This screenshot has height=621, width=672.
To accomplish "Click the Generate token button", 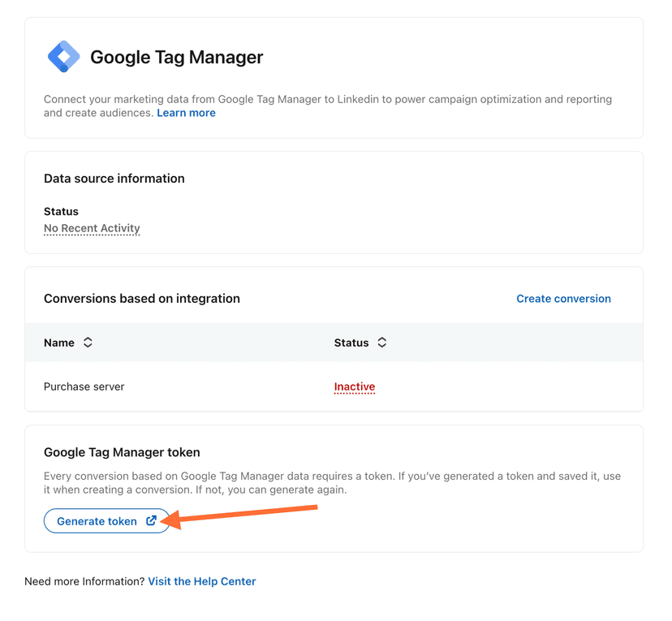I will (106, 521).
